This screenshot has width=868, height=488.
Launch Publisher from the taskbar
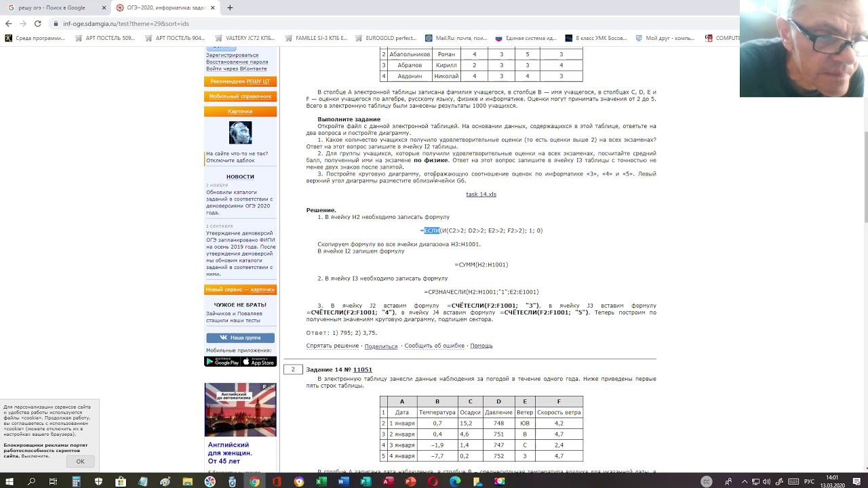click(366, 481)
